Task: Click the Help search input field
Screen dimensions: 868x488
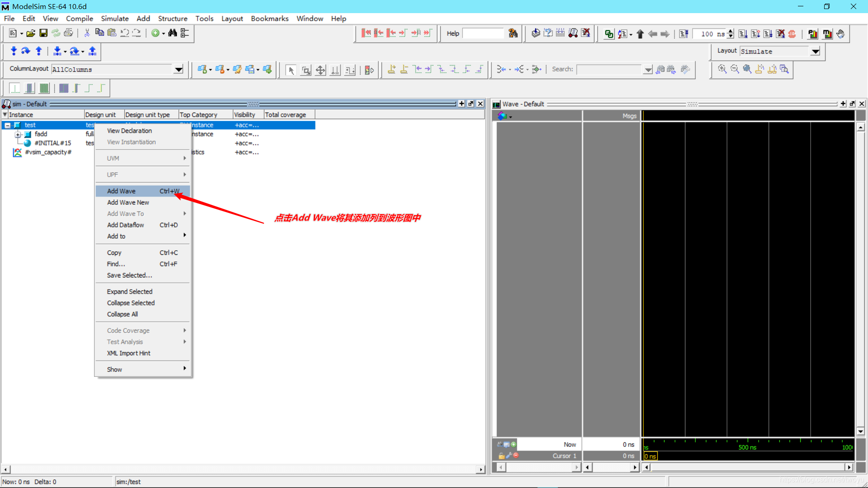Action: pos(483,33)
